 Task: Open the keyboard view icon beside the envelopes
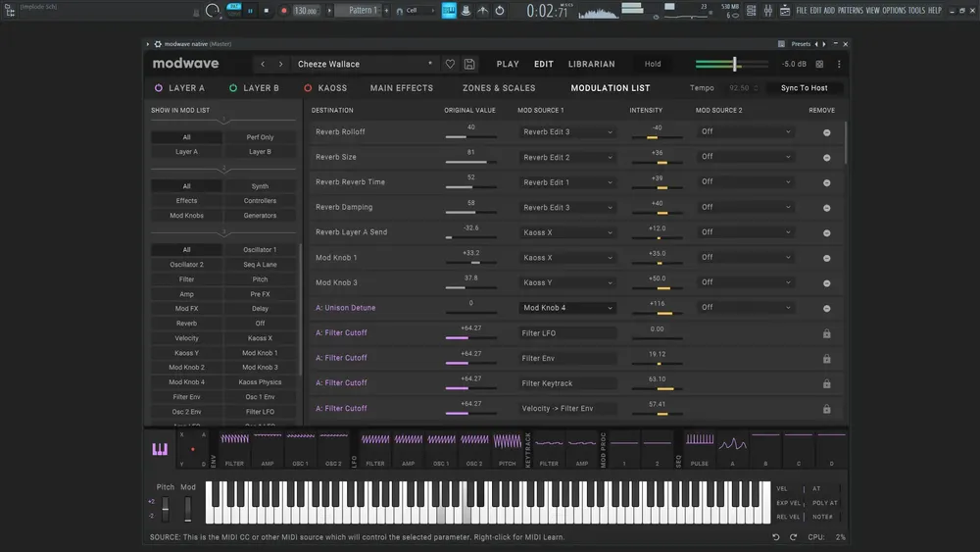pos(160,449)
